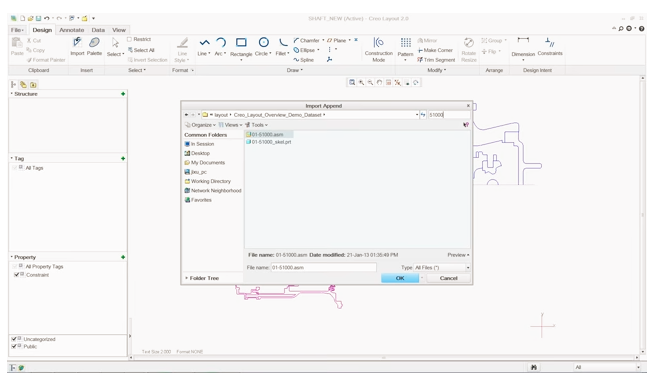Switch to the View tab
The height and width of the screenshot is (379, 658).
(x=119, y=30)
